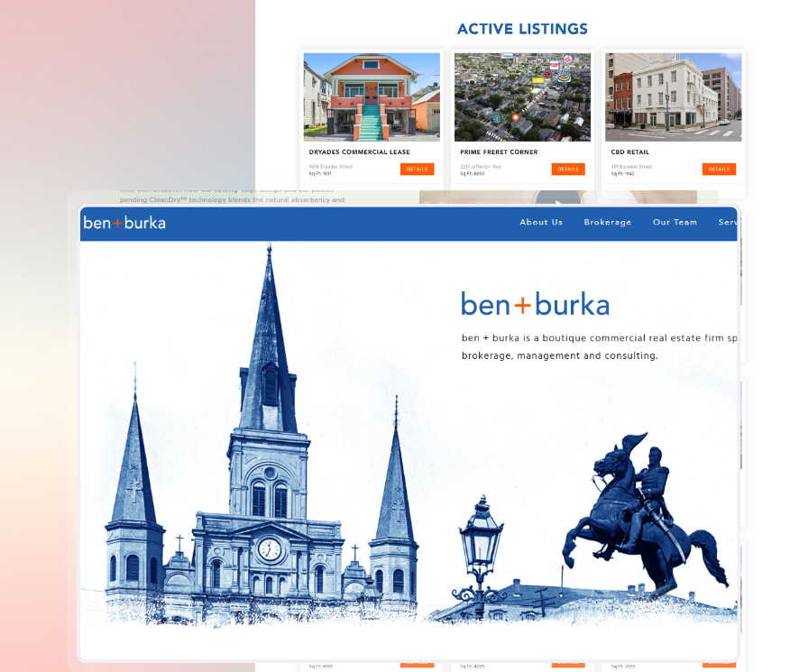Viewport: 790px width, 672px height.
Task: Select the Dryades Commercial Lease title
Action: (x=359, y=152)
